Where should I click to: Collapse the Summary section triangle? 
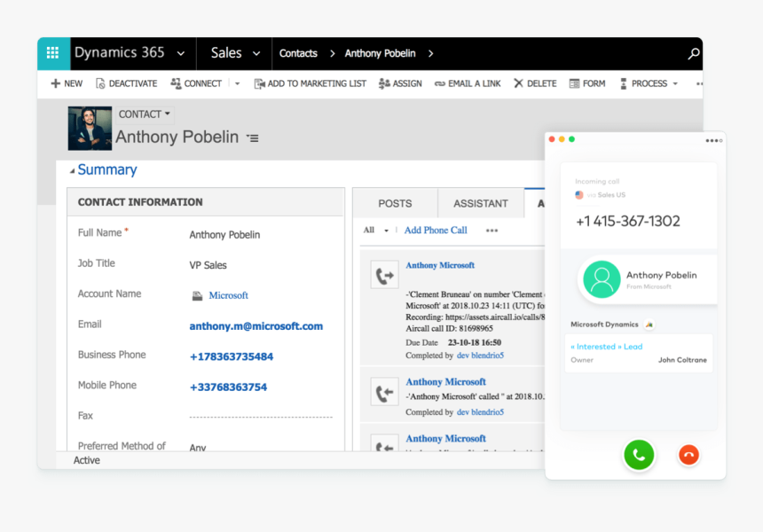(72, 171)
